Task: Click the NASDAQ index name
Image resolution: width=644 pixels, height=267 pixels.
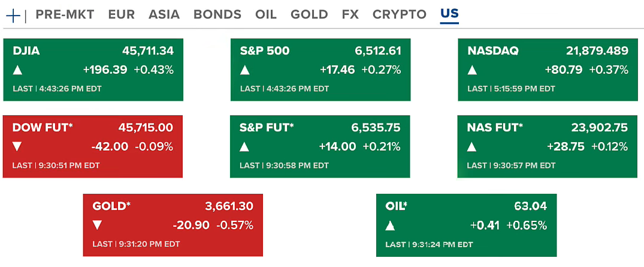Action: [x=493, y=51]
